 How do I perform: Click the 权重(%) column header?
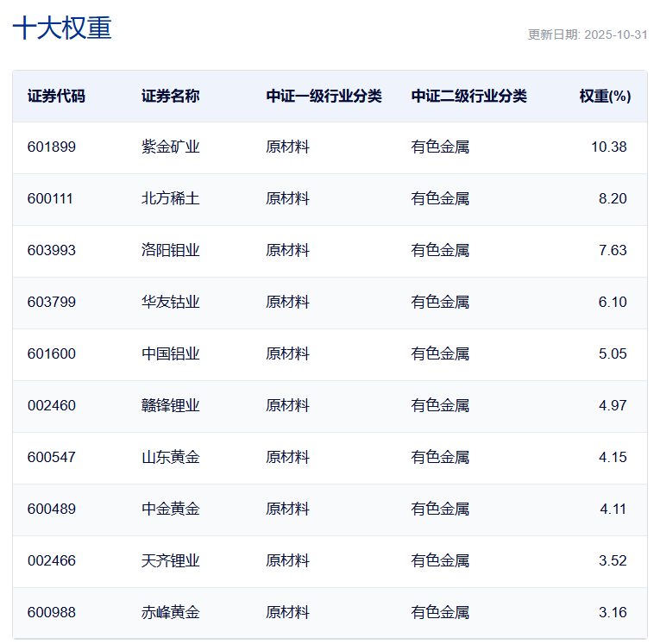point(605,96)
